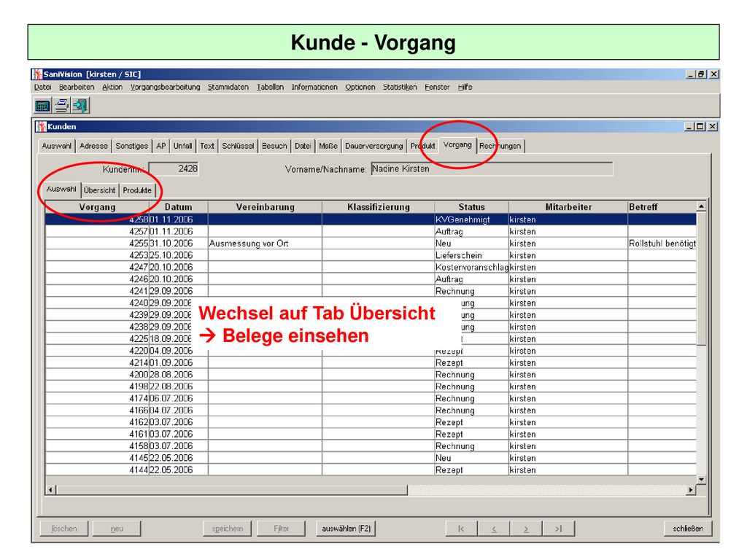Click the schließen button
The height and width of the screenshot is (560, 747).
pos(688,529)
